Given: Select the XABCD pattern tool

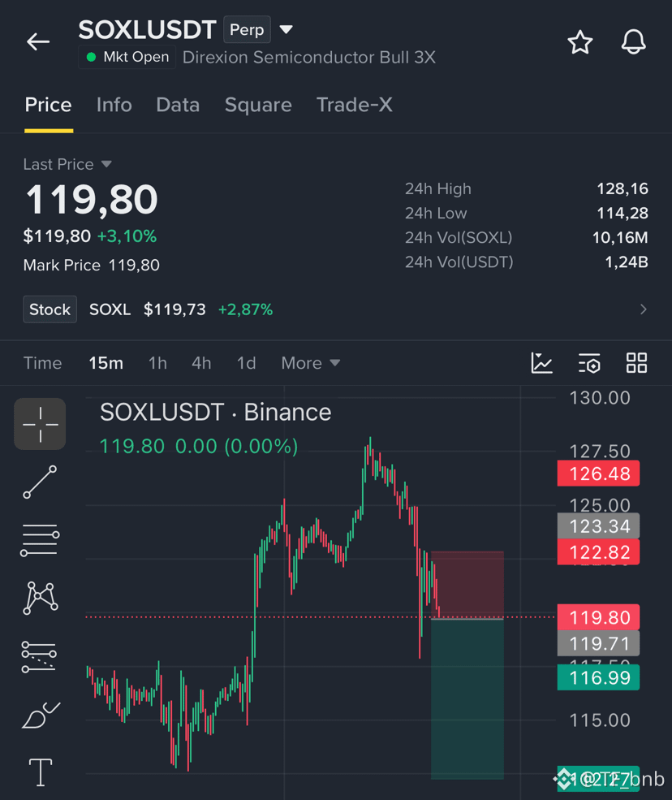Looking at the screenshot, I should 40,598.
